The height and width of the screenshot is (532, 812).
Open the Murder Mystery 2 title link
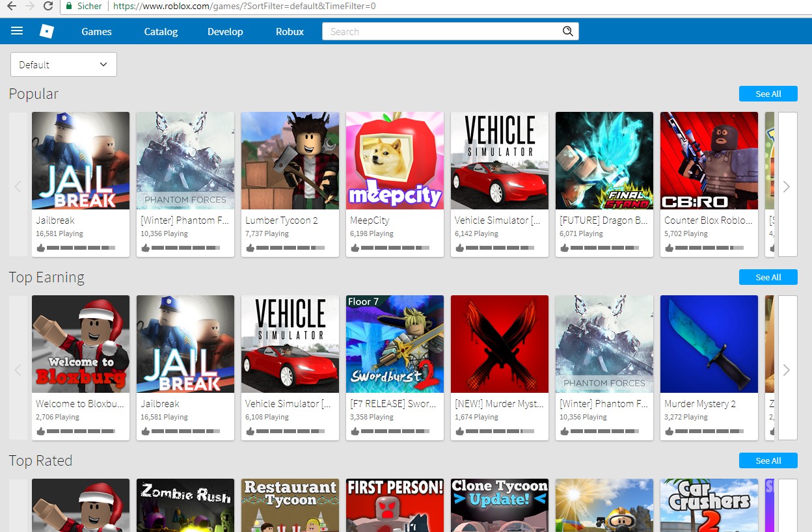point(700,404)
